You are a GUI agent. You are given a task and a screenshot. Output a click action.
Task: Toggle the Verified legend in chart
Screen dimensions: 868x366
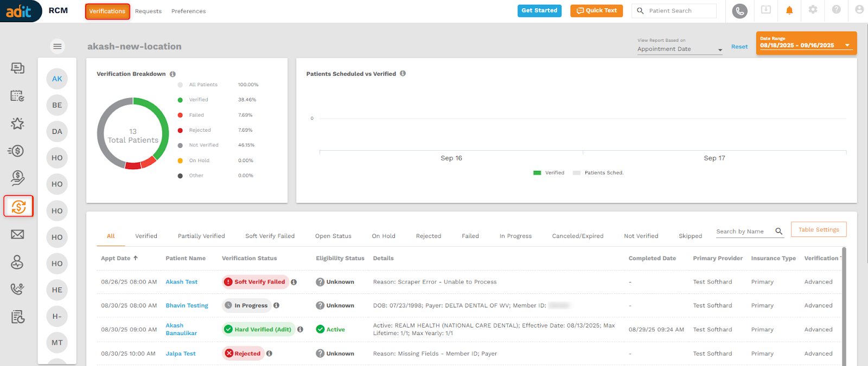tap(549, 173)
